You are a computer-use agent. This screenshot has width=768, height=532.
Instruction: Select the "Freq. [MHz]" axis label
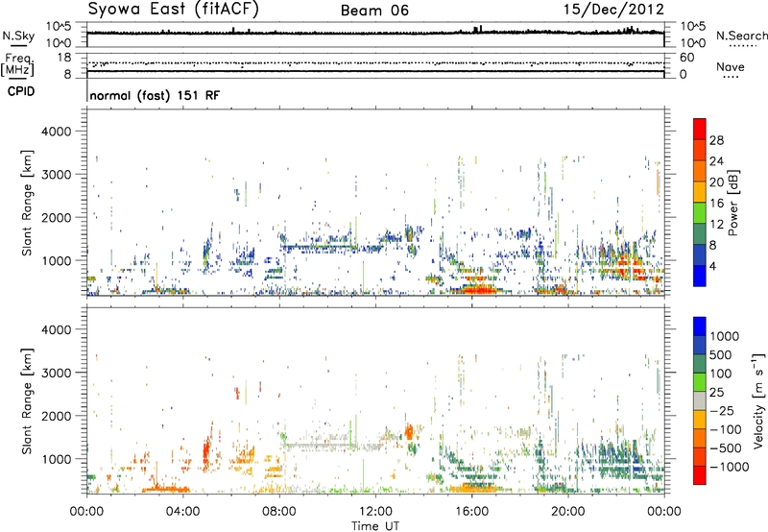[17, 64]
